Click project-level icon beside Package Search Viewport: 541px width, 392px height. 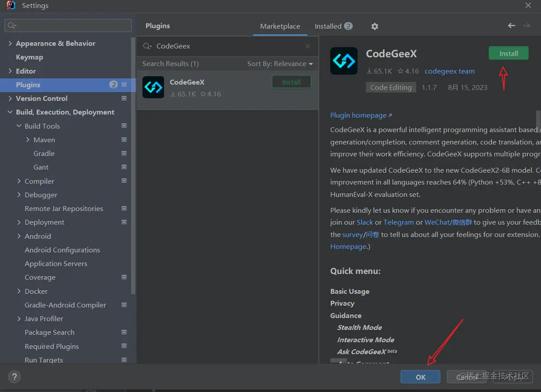(124, 332)
